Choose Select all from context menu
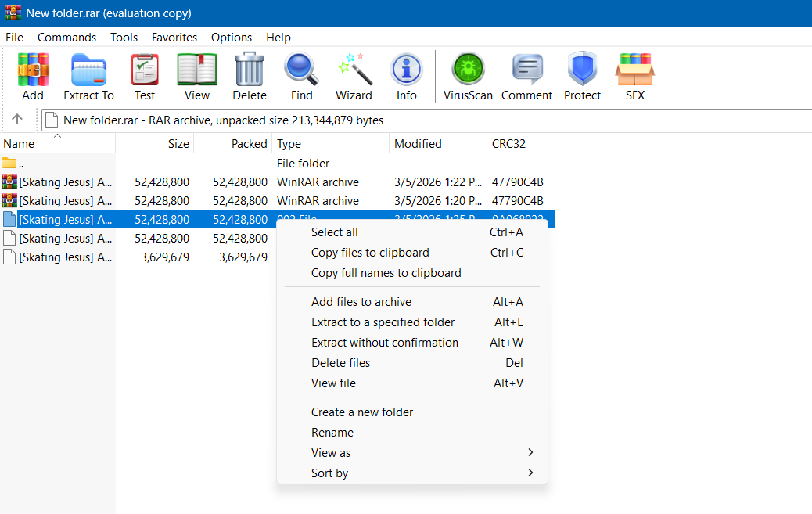Screen dimensions: 812x514 (x=412, y=232)
